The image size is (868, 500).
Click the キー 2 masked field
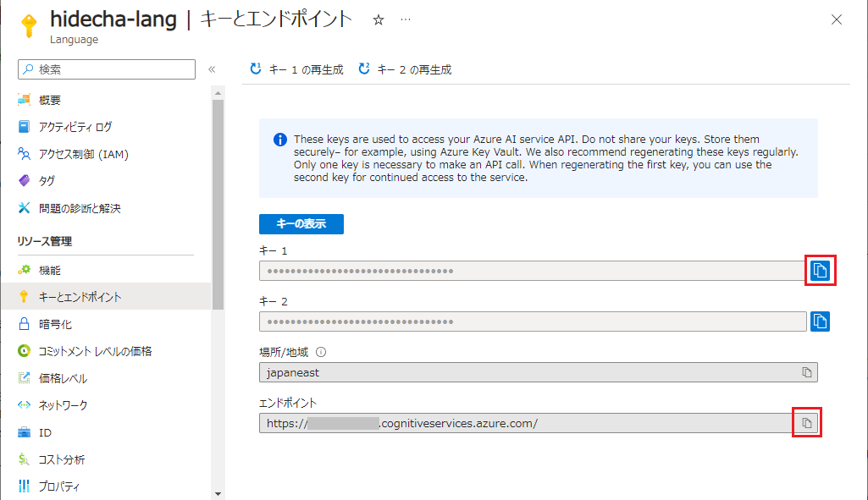click(533, 321)
